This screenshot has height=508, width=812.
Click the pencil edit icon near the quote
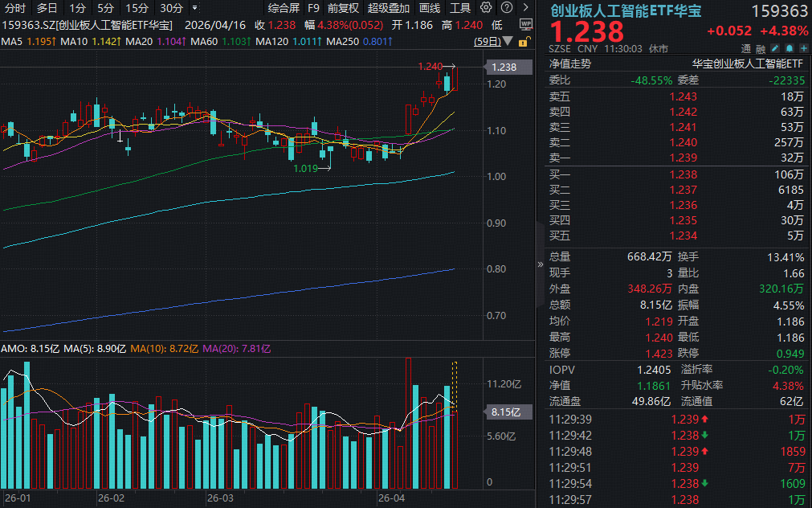click(x=775, y=48)
